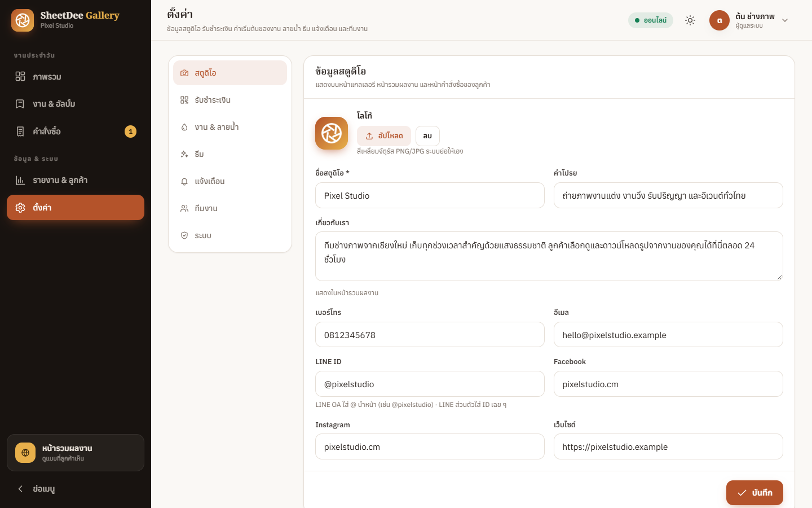Click the grid icon beside ภาพรวม

click(x=20, y=77)
